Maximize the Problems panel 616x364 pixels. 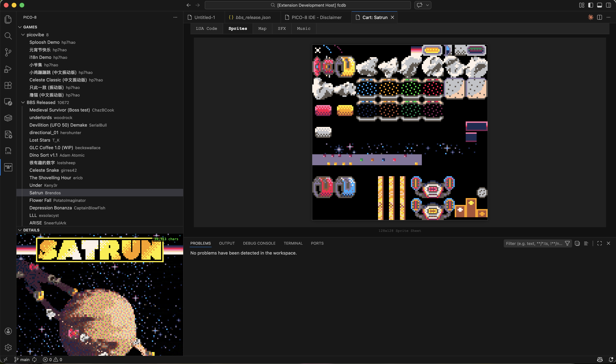(x=599, y=243)
